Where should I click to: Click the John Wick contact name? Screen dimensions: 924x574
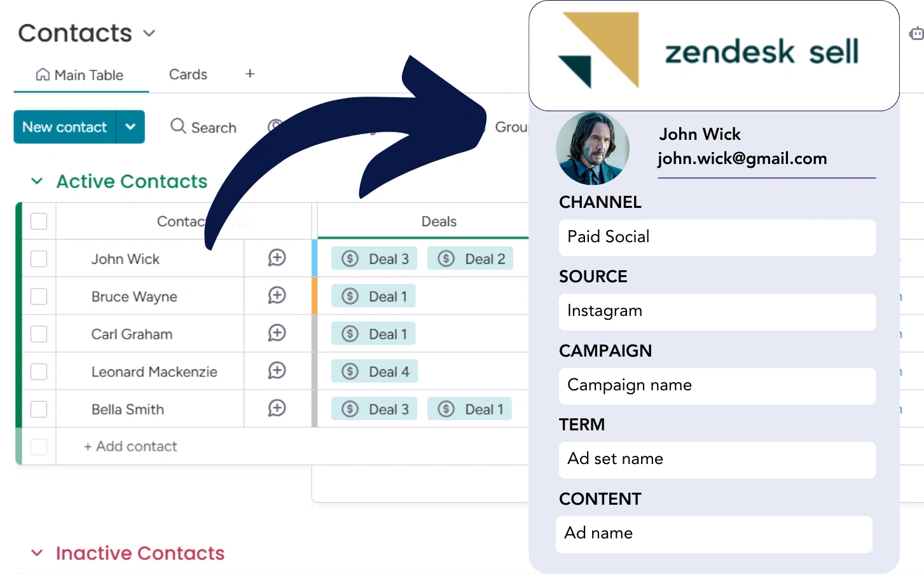coord(125,259)
